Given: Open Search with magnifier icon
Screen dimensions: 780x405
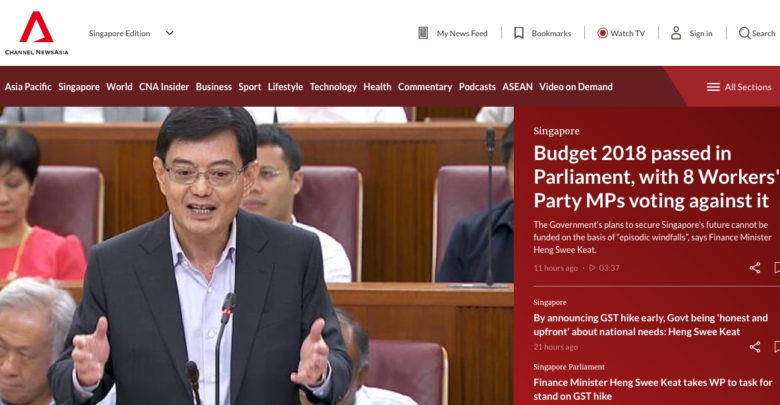Looking at the screenshot, I should 744,33.
